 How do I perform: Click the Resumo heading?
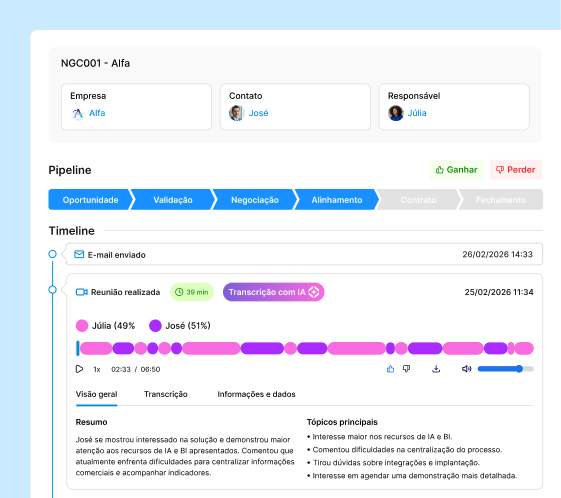point(91,422)
